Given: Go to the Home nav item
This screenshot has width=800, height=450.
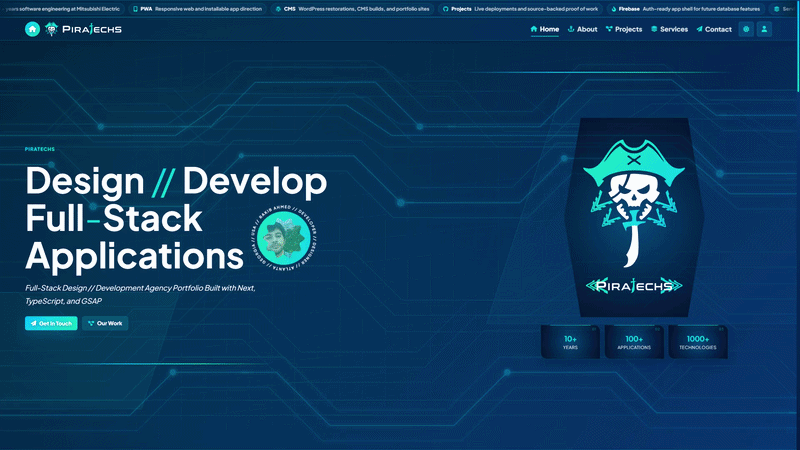Looking at the screenshot, I should 544,29.
